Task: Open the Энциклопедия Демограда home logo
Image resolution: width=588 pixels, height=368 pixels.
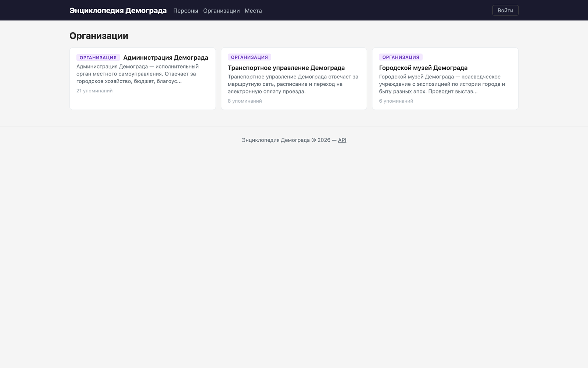Action: tap(118, 10)
